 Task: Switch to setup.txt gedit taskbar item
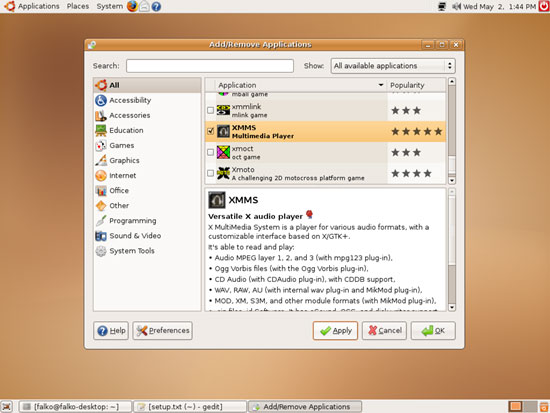190,407
